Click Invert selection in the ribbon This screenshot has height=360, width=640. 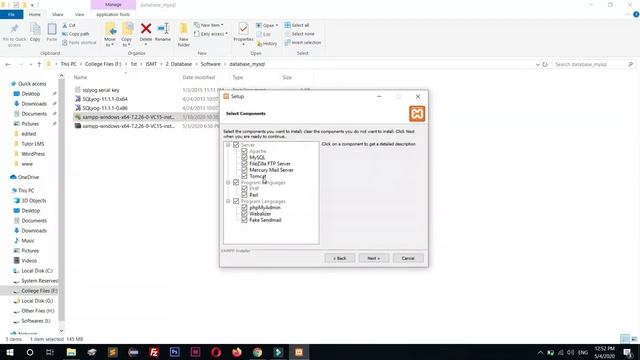click(x=302, y=42)
